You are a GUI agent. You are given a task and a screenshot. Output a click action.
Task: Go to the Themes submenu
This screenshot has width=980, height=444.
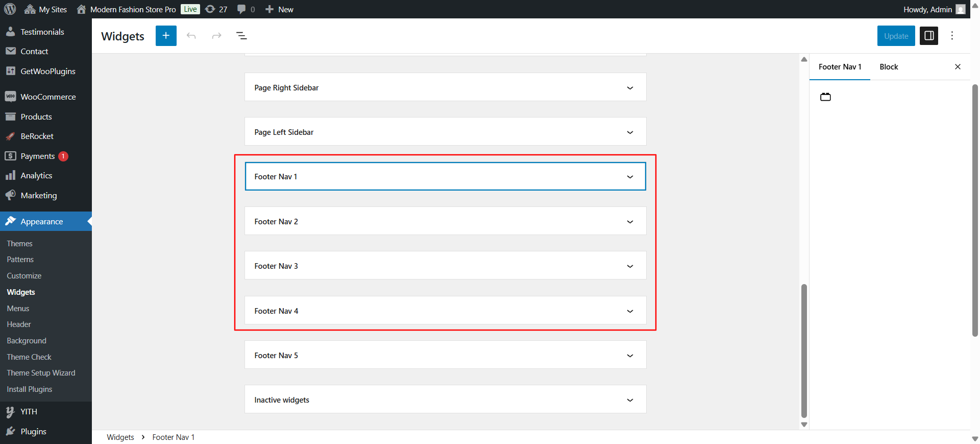19,244
